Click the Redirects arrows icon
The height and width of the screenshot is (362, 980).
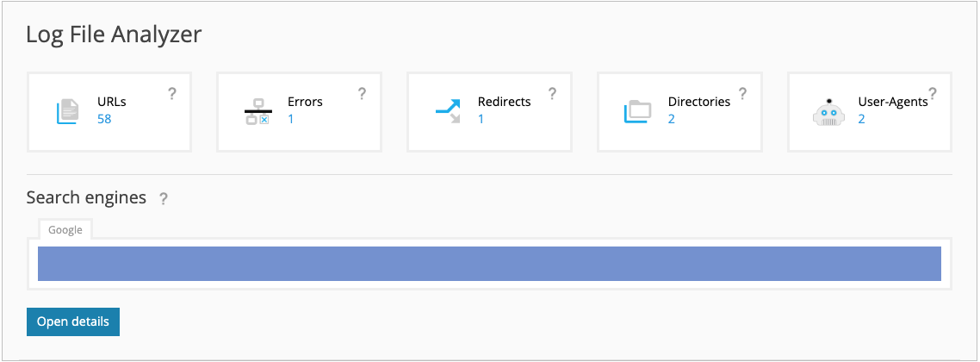[448, 110]
